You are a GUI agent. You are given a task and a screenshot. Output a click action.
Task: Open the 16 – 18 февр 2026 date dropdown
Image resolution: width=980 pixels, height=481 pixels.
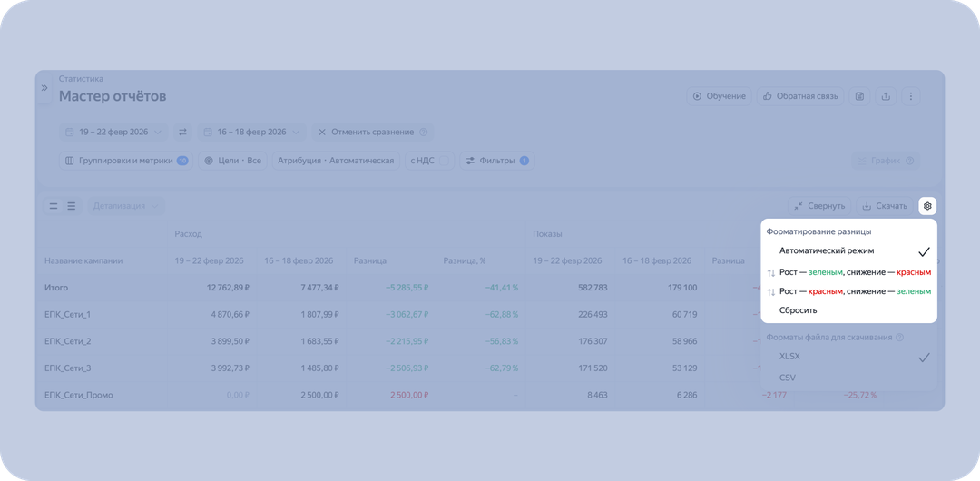(x=252, y=132)
